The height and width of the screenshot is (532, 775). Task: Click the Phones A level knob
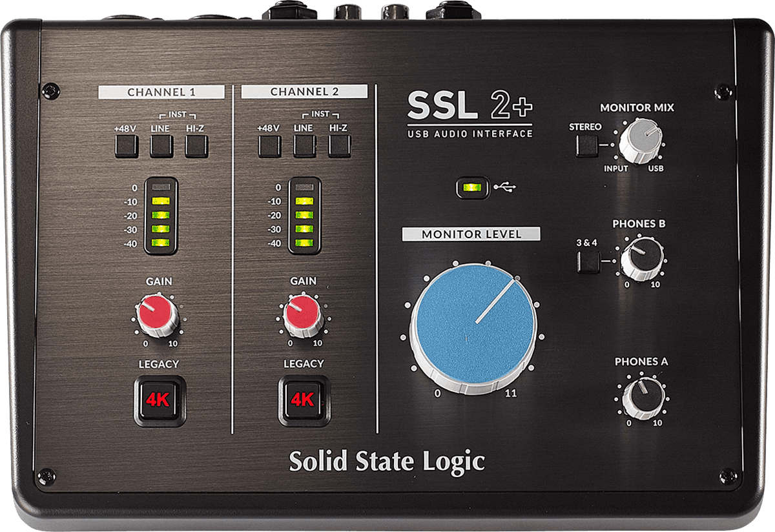tap(643, 396)
